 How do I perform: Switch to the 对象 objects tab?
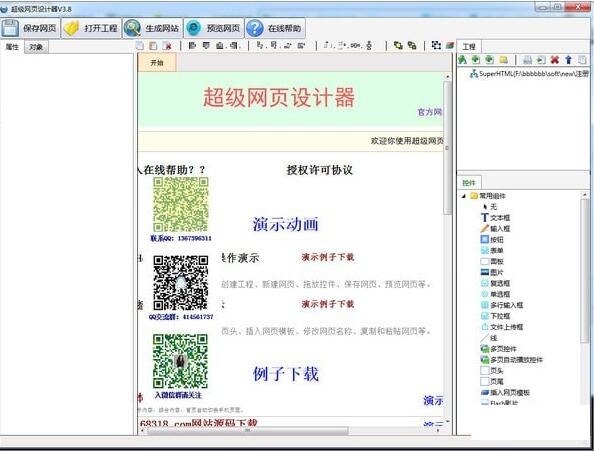(x=36, y=47)
